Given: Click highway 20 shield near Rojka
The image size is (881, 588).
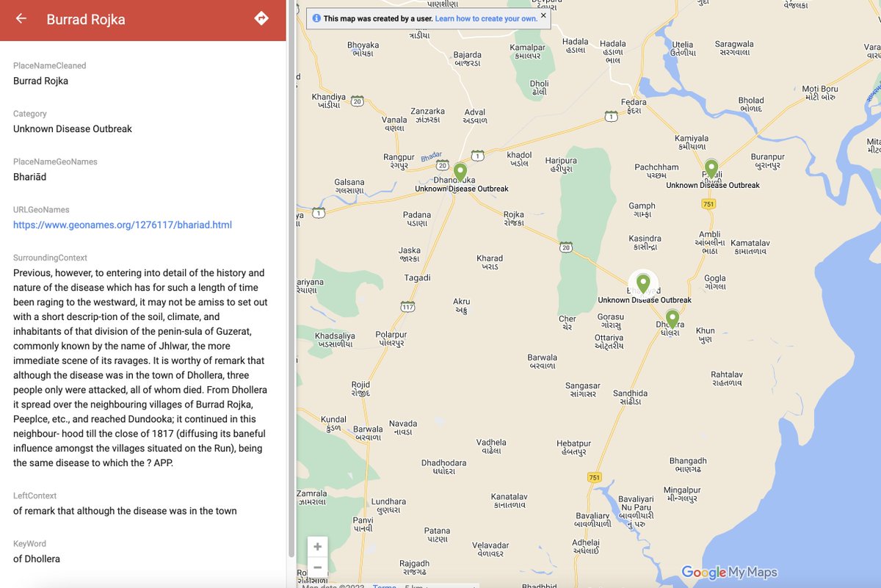Looking at the screenshot, I should 566,247.
